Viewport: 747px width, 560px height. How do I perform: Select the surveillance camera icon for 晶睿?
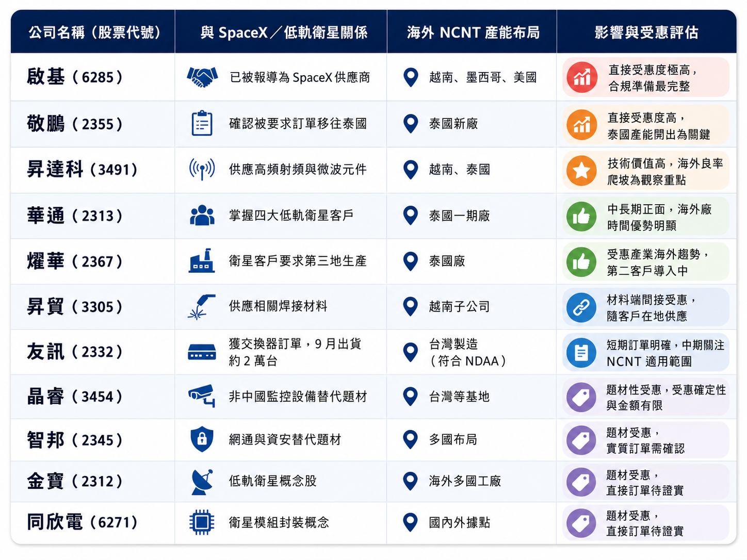coord(202,396)
